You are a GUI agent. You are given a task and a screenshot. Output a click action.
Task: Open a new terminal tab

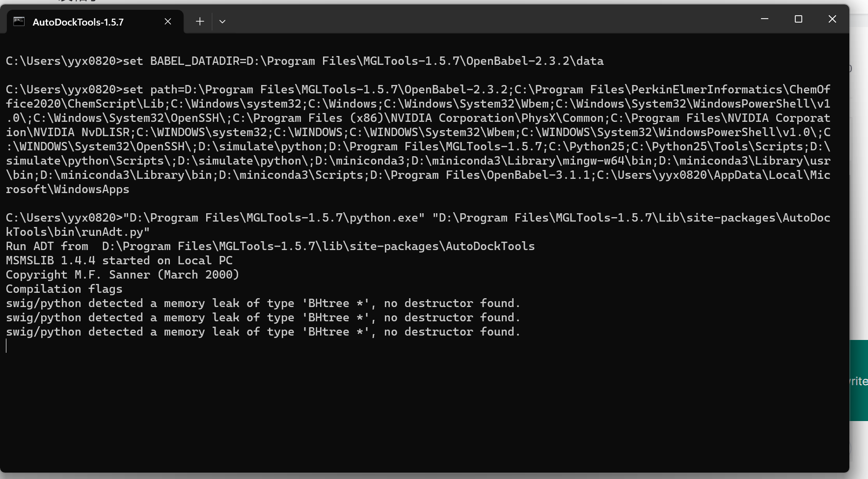(200, 22)
